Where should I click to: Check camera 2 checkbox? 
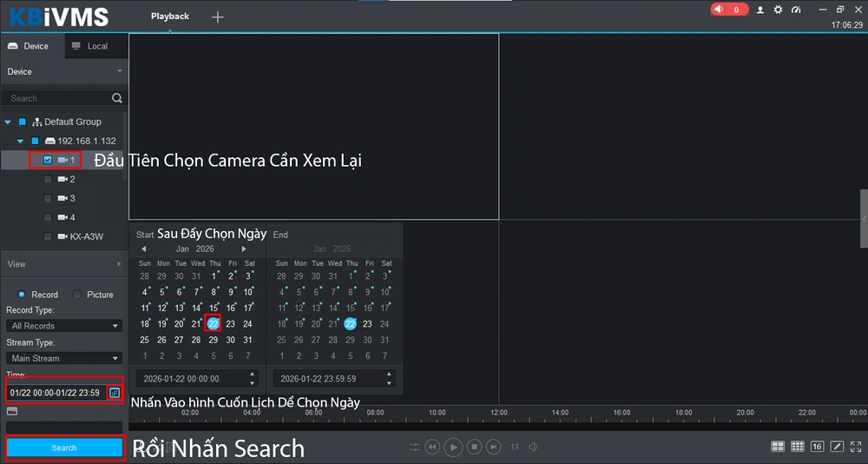click(x=48, y=179)
